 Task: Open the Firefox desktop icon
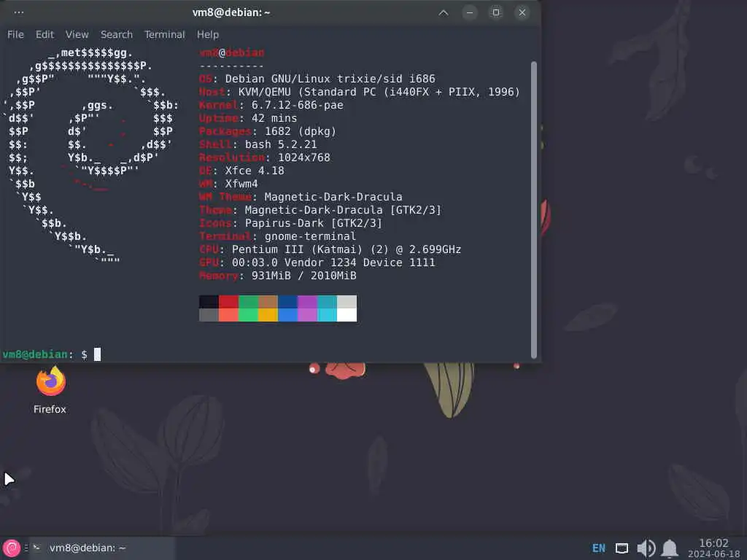point(50,389)
